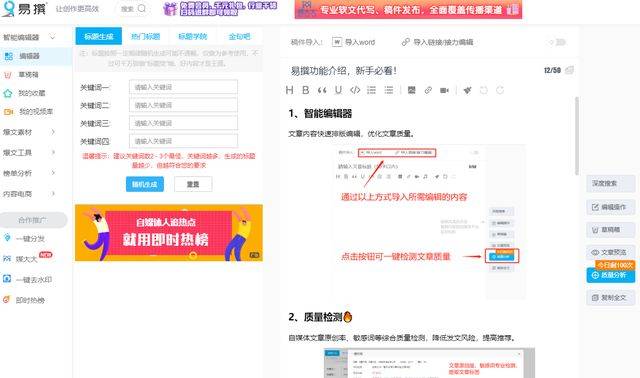Screen dimensions: 640x378
Task: Click the 重置 reset button
Action: click(193, 184)
